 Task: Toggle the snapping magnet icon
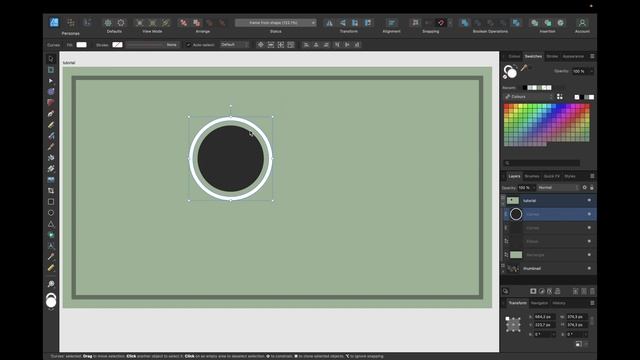click(x=440, y=23)
